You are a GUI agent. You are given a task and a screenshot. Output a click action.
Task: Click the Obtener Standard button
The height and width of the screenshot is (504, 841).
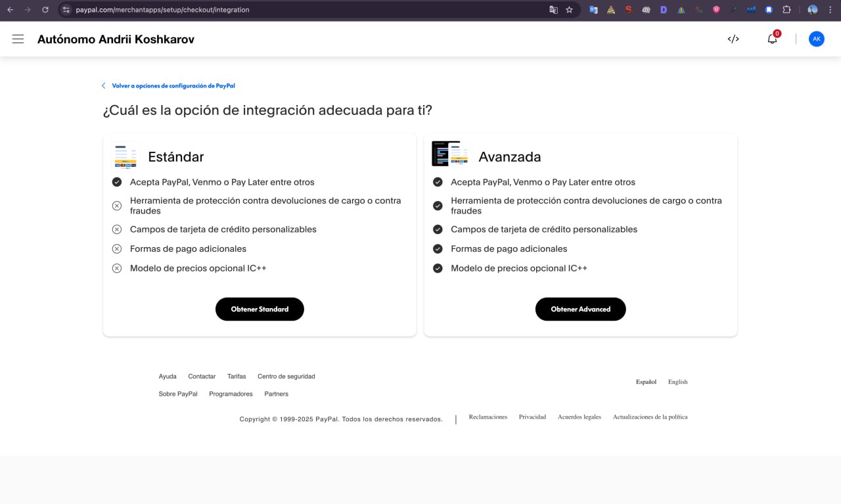260,309
